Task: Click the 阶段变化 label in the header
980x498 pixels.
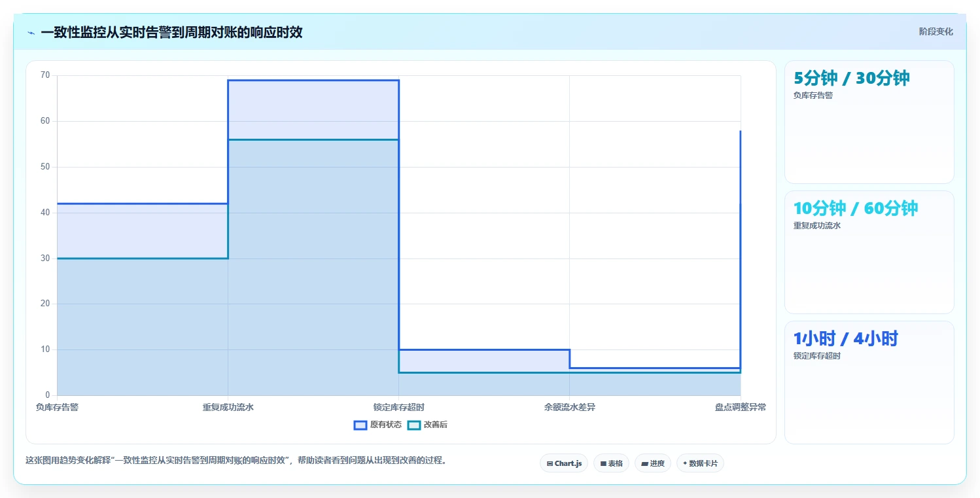Action: click(936, 31)
